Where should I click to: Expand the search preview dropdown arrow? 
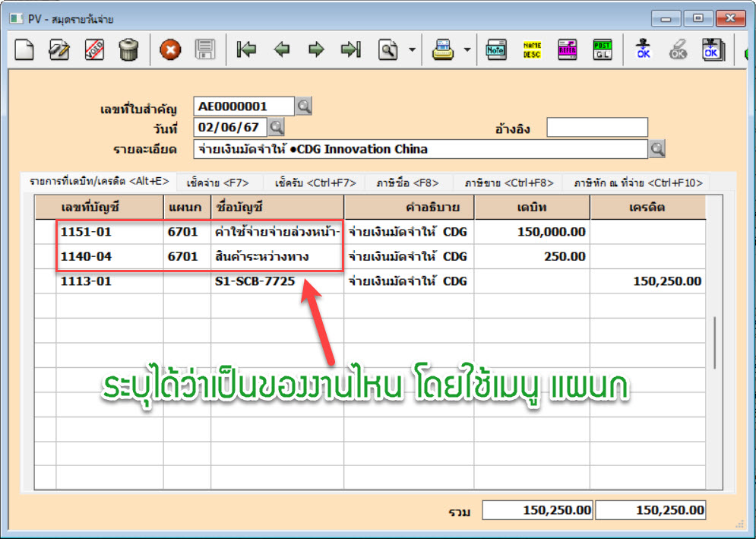click(x=412, y=50)
